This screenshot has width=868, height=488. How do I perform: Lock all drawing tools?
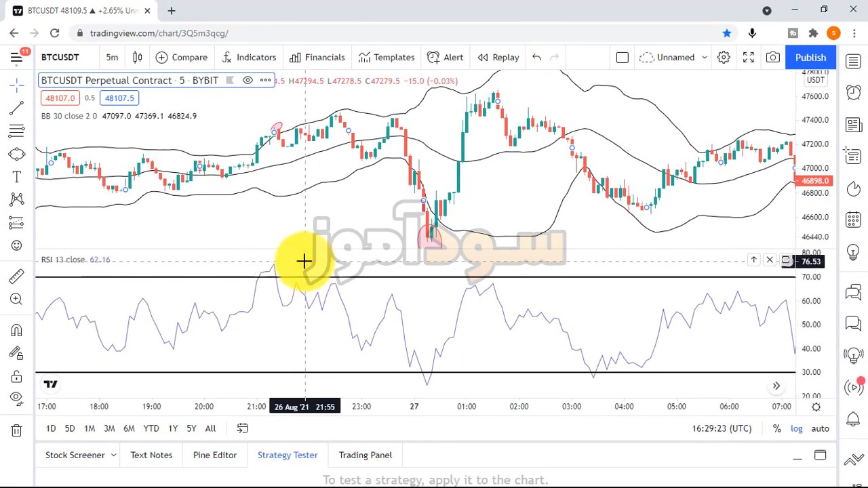tap(16, 376)
